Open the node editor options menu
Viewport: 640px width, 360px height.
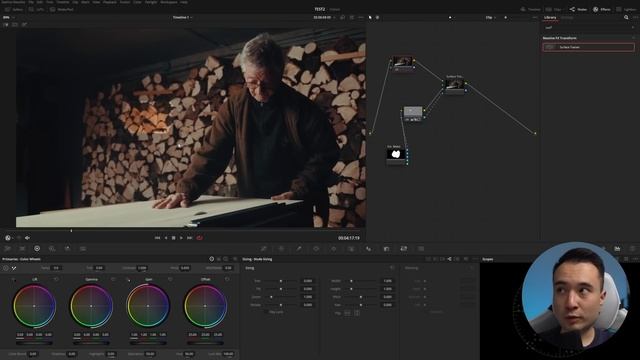point(535,18)
